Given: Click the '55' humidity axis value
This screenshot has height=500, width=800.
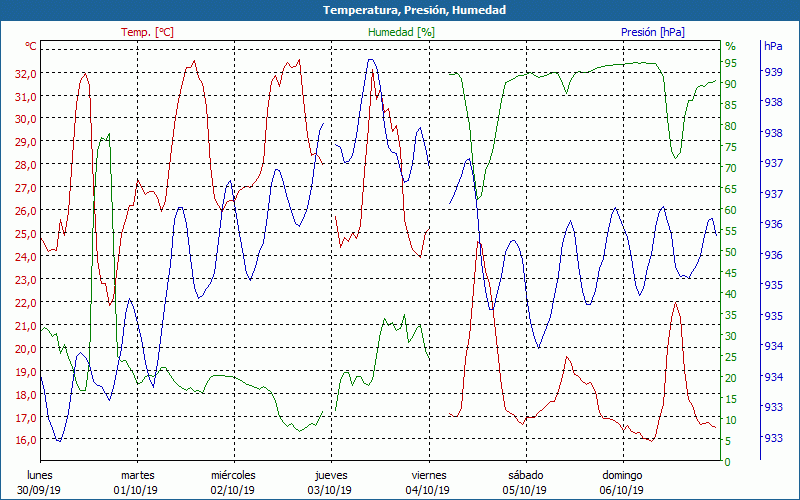Looking at the screenshot, I should 731,231.
